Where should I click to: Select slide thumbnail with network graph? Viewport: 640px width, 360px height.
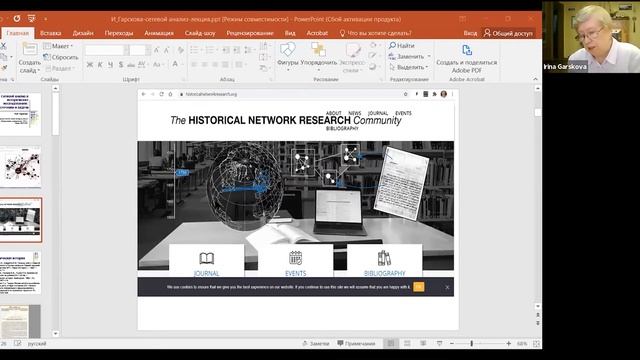(21, 167)
